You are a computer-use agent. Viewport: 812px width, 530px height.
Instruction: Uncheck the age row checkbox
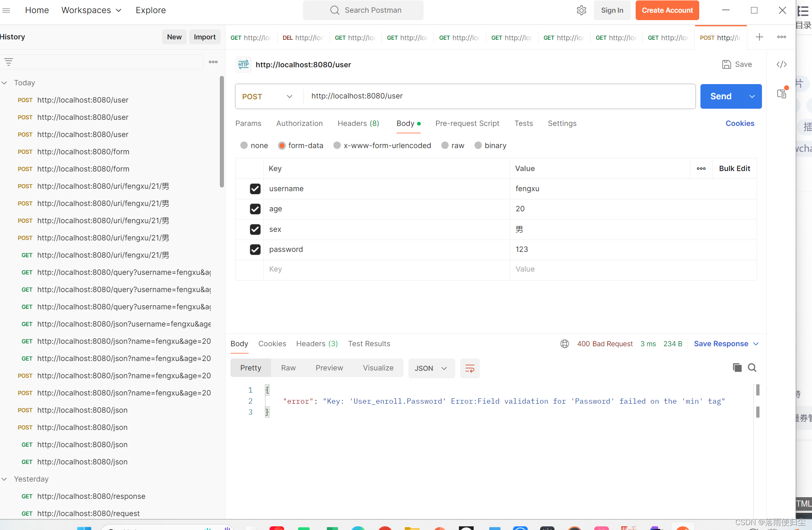[x=255, y=209]
